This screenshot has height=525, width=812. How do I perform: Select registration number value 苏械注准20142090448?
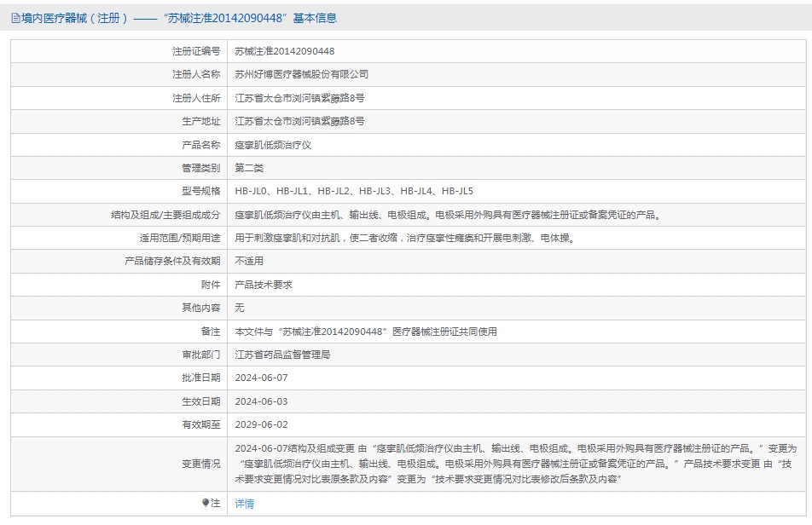point(285,51)
